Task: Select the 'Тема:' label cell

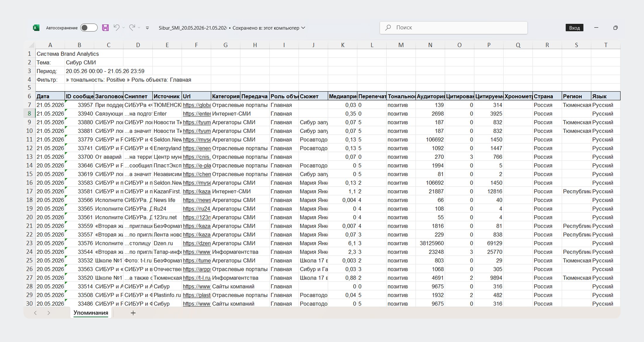Action: (x=50, y=62)
